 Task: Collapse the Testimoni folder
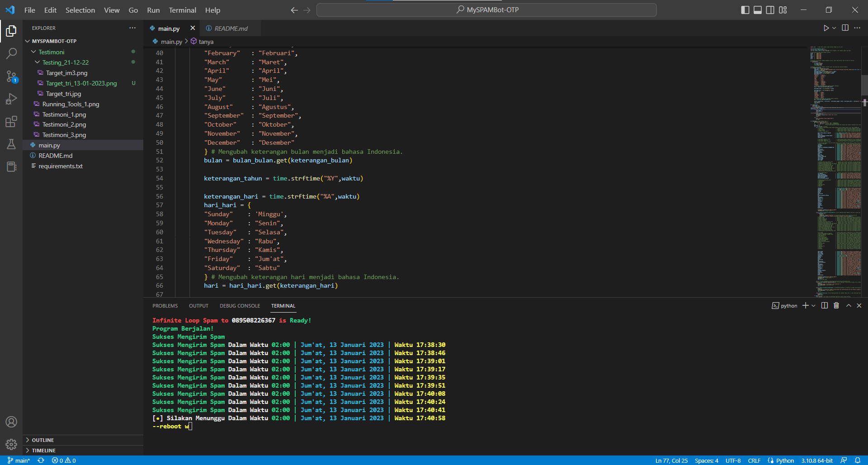click(51, 52)
